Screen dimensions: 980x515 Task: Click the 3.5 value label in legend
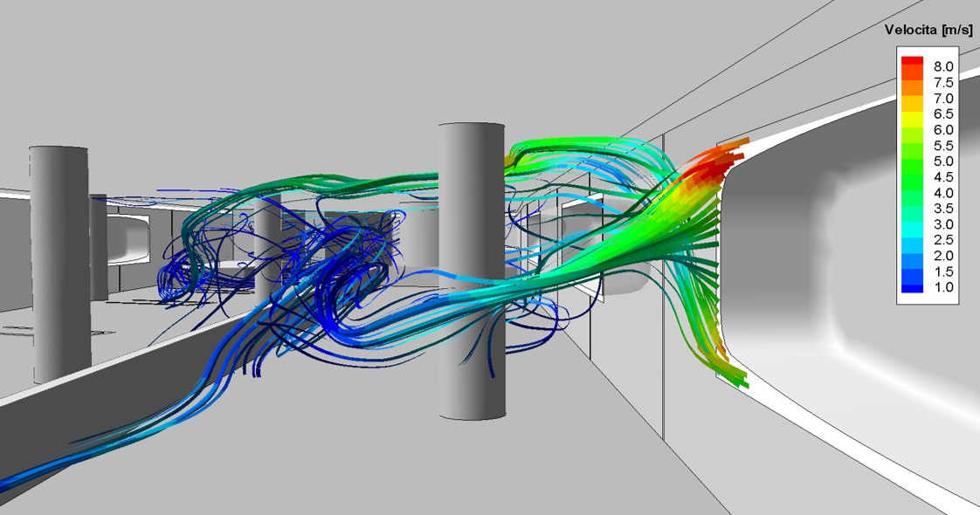pos(943,209)
